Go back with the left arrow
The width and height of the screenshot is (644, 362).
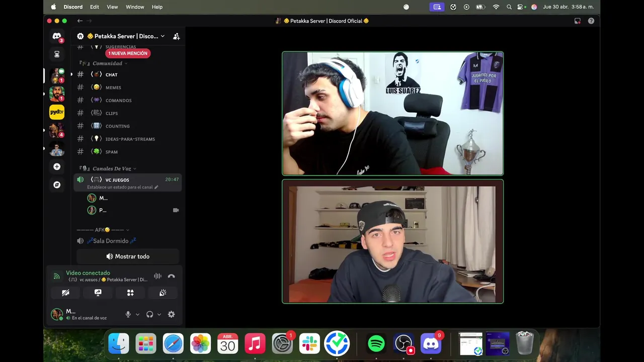(x=79, y=21)
